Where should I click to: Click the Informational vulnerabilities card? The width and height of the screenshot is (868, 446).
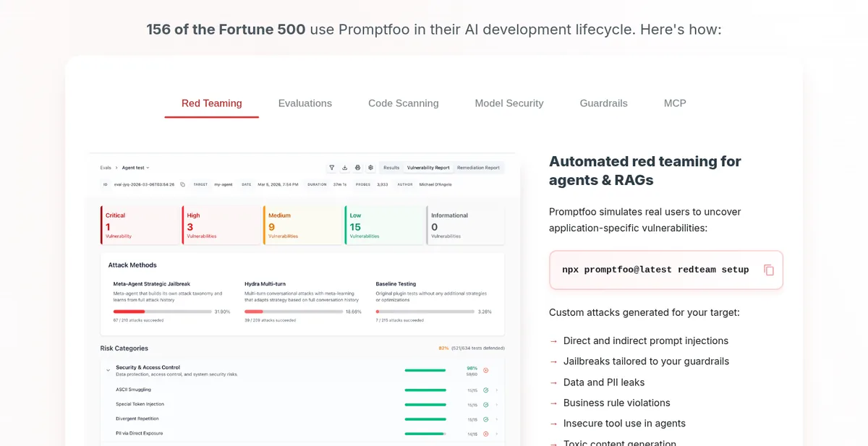coord(465,226)
